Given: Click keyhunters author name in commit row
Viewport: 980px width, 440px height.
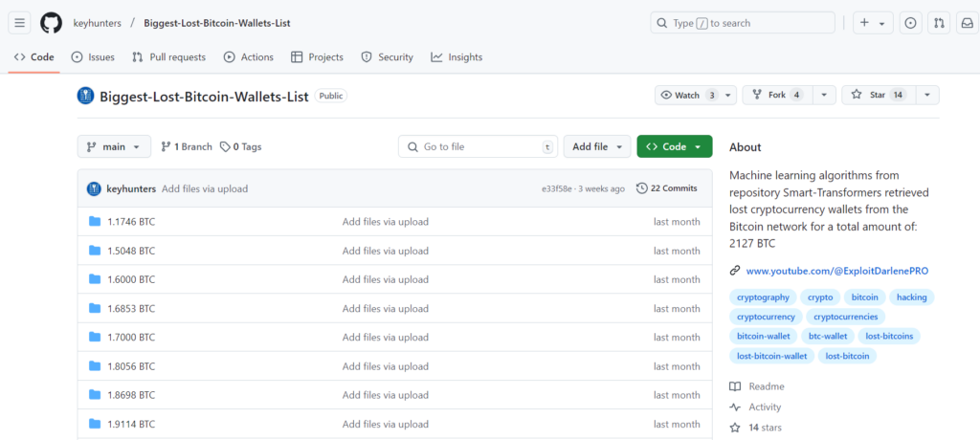Looking at the screenshot, I should (131, 188).
